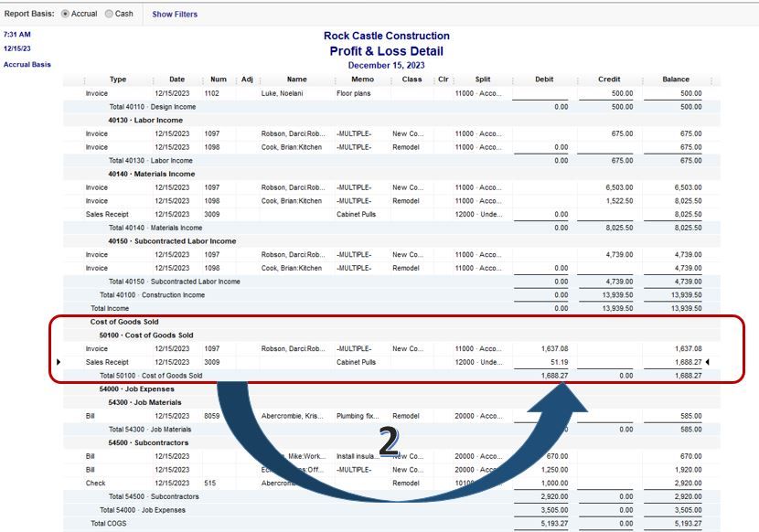The height and width of the screenshot is (532, 759).
Task: Click the Plumbing fix memo
Action: point(358,416)
